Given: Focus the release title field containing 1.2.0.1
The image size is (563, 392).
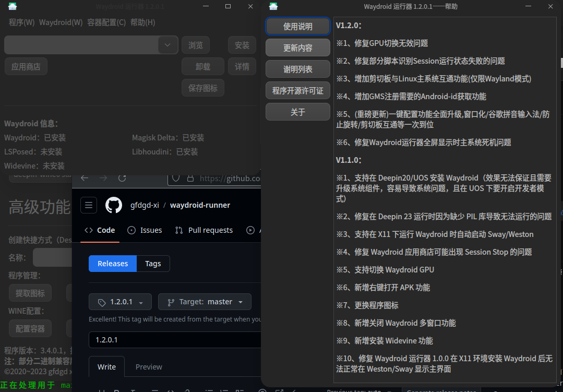Looking at the screenshot, I should (x=175, y=340).
